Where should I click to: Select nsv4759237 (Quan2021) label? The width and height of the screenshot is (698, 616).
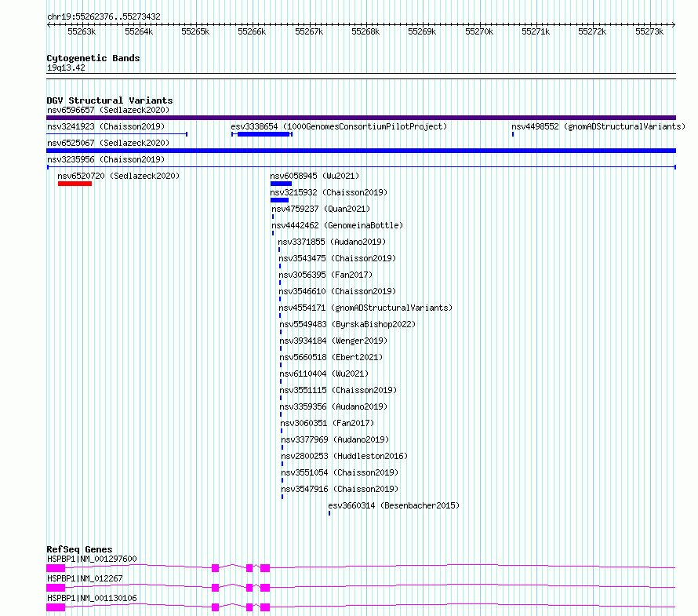point(321,209)
